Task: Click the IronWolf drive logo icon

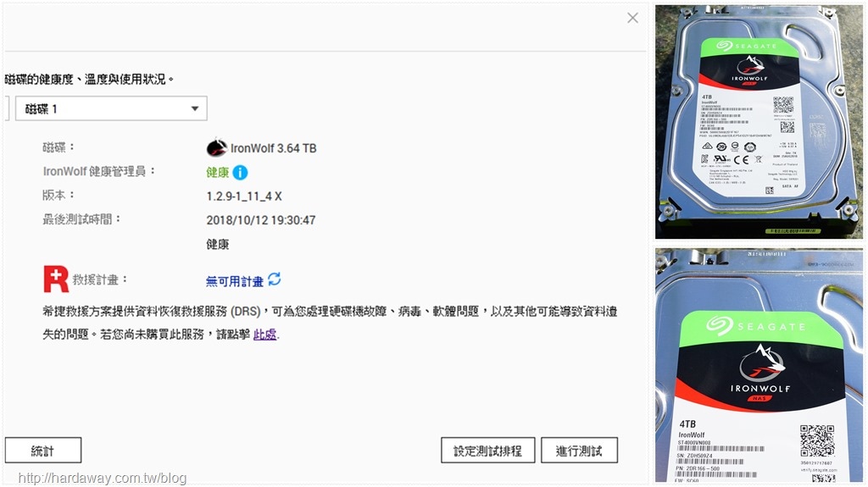Action: 216,147
